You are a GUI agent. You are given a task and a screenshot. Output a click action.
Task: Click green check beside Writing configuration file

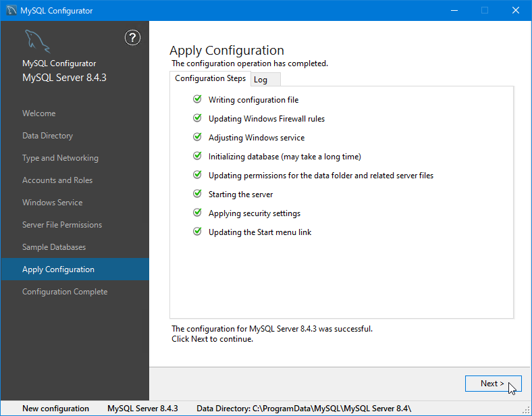pyautogui.click(x=197, y=99)
